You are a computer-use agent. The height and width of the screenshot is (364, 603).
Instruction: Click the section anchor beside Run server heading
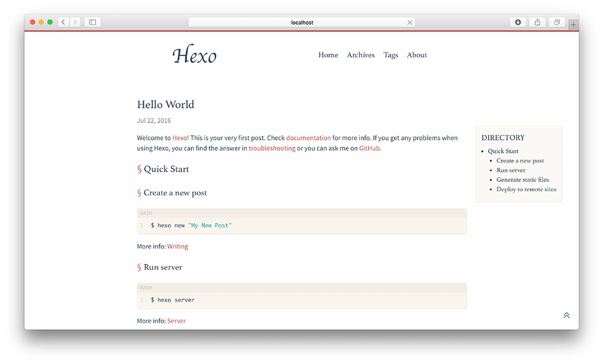(x=139, y=267)
